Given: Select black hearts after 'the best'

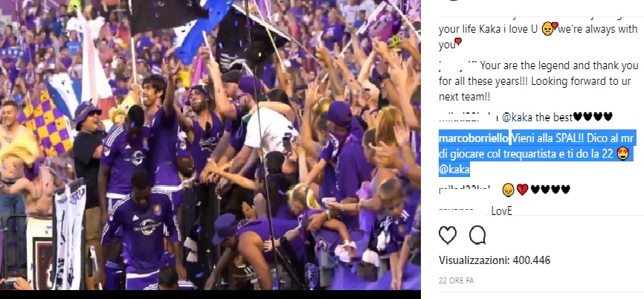Looking at the screenshot, I should tap(593, 118).
